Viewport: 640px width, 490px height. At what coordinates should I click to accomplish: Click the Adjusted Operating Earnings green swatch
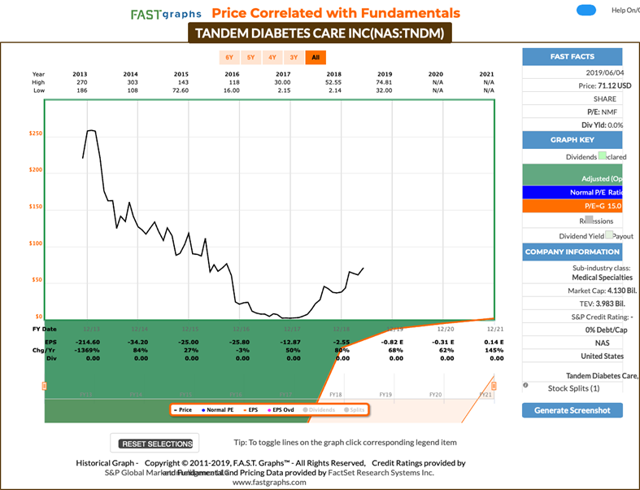tap(572, 175)
